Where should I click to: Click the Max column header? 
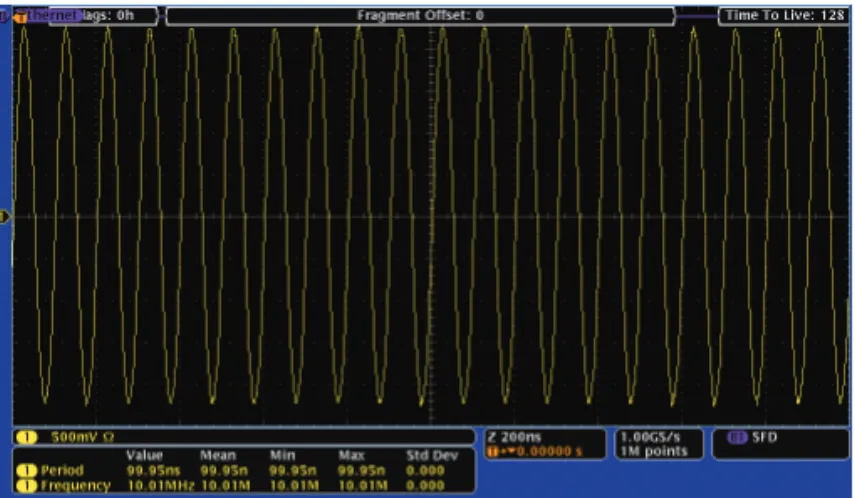tap(351, 455)
